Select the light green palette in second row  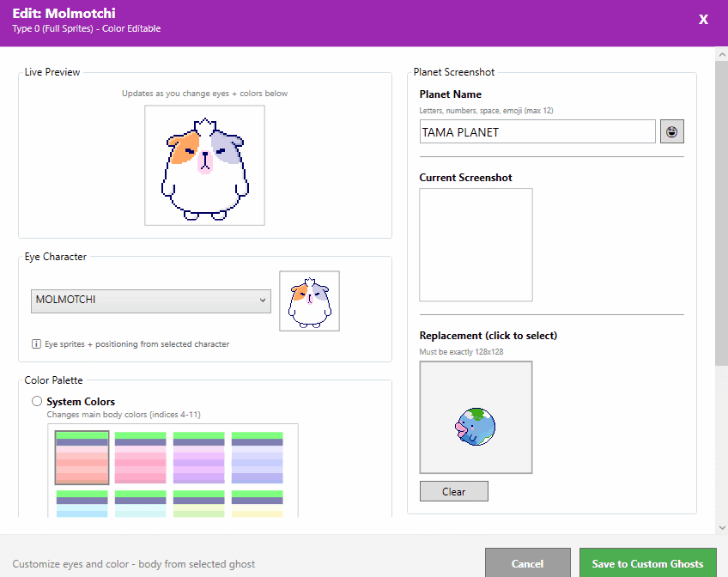tap(198, 503)
